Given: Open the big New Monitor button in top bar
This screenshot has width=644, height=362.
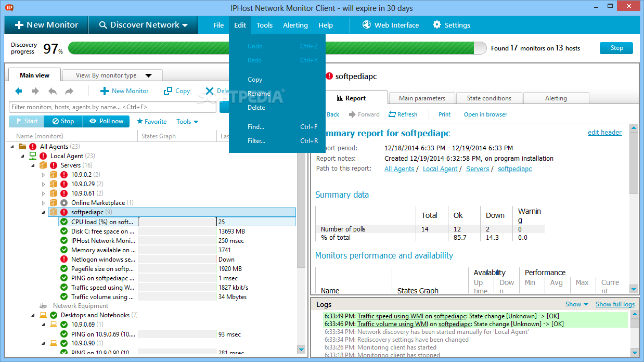Looking at the screenshot, I should pos(46,24).
